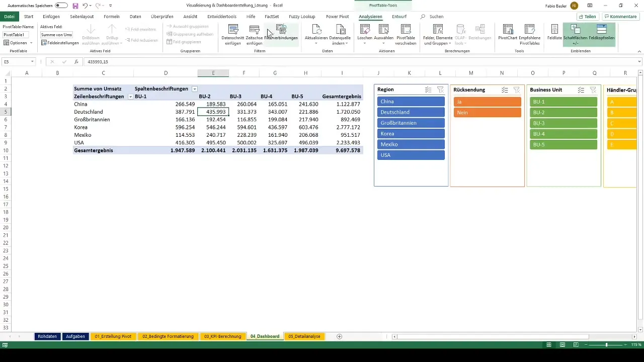644x362 pixels.
Task: Click the insert function fx icon
Action: 76,62
